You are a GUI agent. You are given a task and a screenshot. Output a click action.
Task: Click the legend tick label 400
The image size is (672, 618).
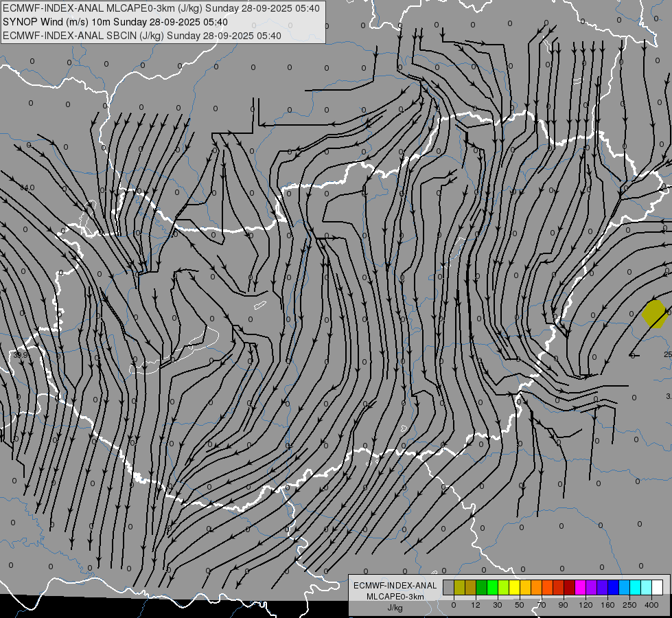tap(651, 605)
